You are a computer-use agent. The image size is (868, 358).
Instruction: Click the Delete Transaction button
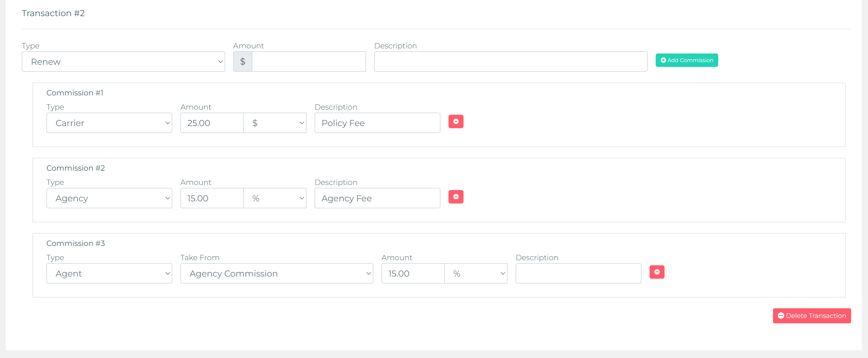811,316
